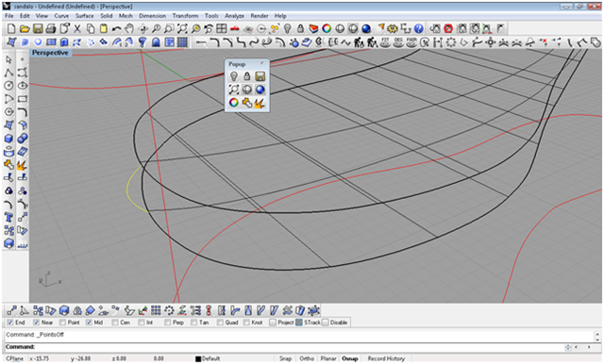The height and width of the screenshot is (364, 604).
Task: Click the black Default layer color swatch
Action: [198, 359]
